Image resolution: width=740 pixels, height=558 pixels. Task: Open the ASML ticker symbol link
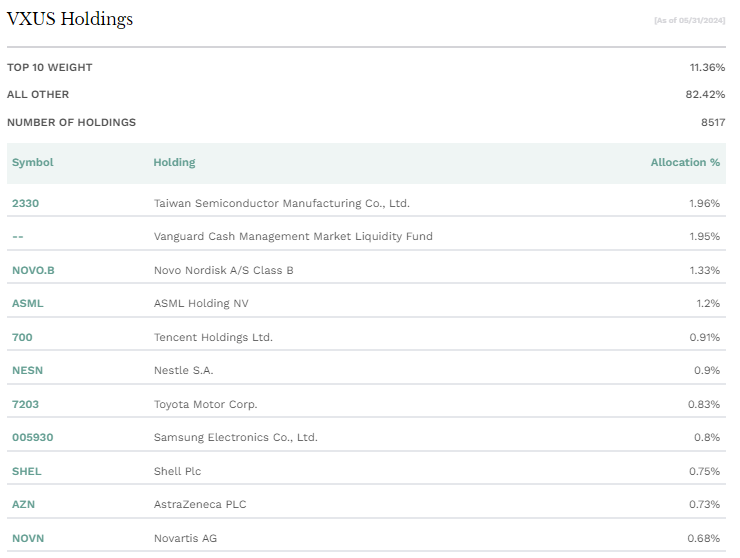[27, 304]
